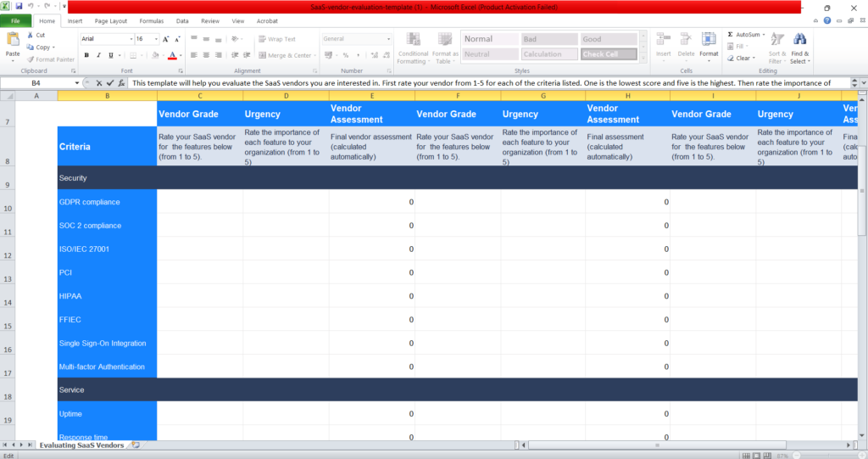This screenshot has width=868, height=459.
Task: Switch to Normal view in status bar
Action: (746, 456)
